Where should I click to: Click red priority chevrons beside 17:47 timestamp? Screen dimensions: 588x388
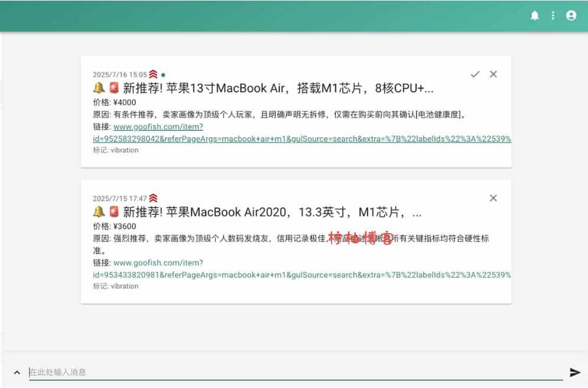(x=153, y=198)
